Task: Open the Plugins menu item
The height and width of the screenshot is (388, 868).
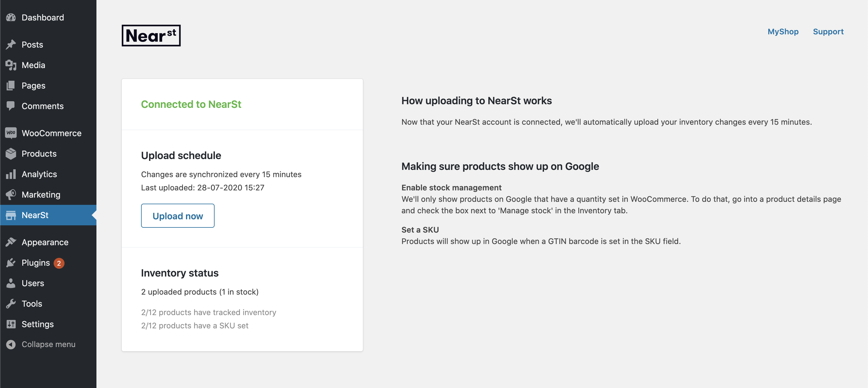Action: [x=35, y=263]
